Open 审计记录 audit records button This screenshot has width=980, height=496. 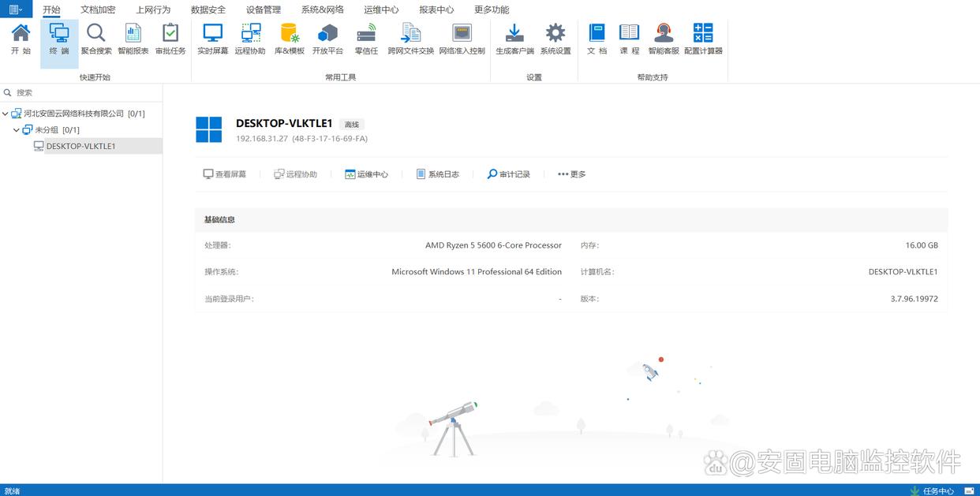coord(508,174)
